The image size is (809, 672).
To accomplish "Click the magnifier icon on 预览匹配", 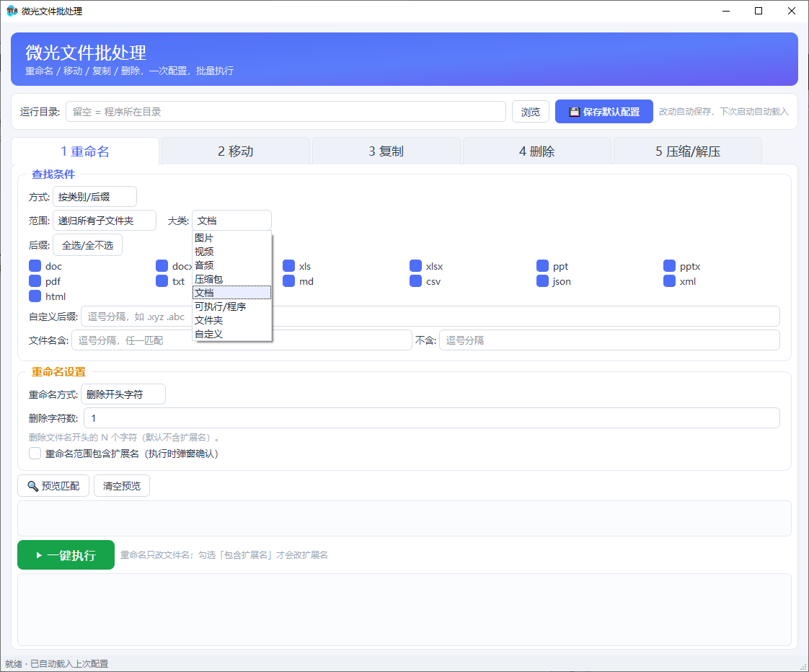I will click(33, 486).
